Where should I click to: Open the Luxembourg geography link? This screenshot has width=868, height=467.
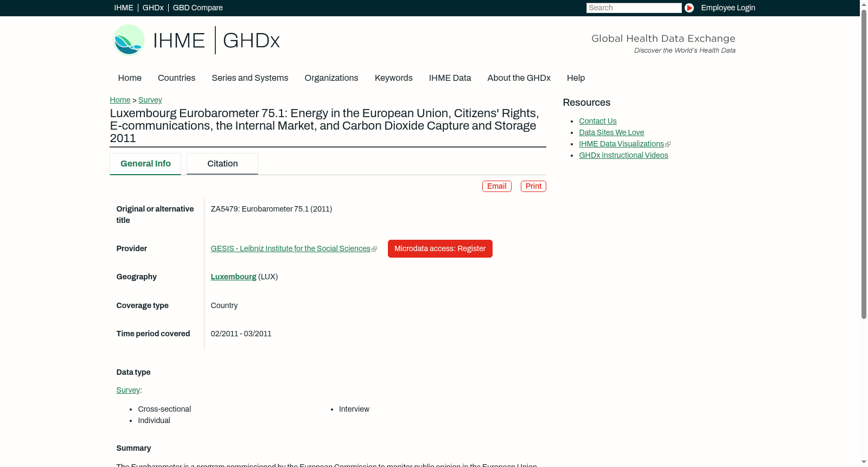(x=233, y=277)
